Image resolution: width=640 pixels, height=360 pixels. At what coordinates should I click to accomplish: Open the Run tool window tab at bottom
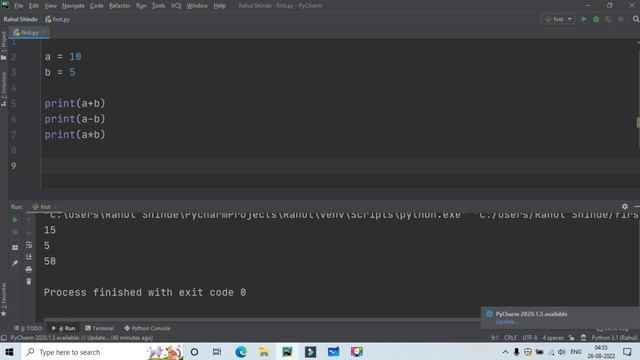pos(64,328)
